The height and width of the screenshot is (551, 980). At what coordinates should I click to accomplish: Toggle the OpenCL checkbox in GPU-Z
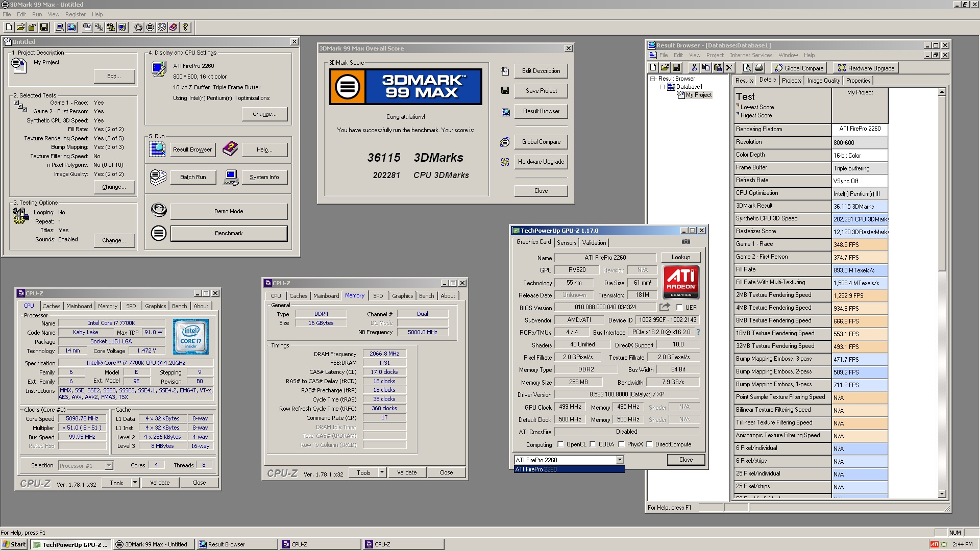tap(560, 444)
